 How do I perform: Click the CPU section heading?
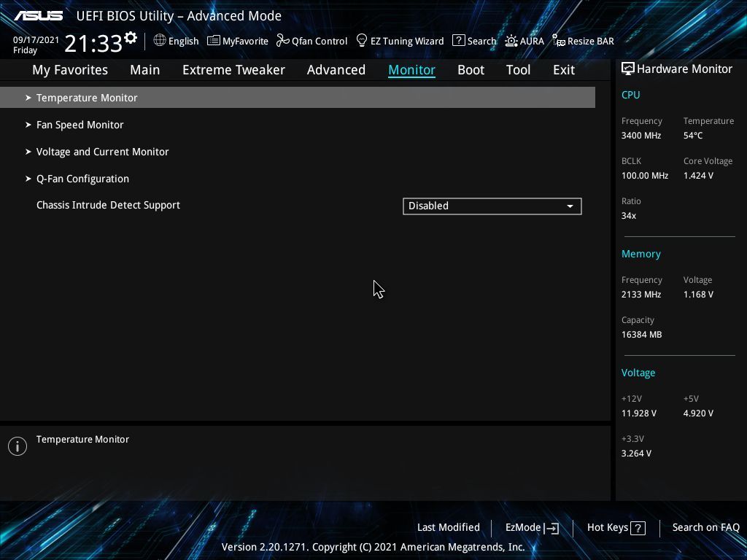click(630, 95)
